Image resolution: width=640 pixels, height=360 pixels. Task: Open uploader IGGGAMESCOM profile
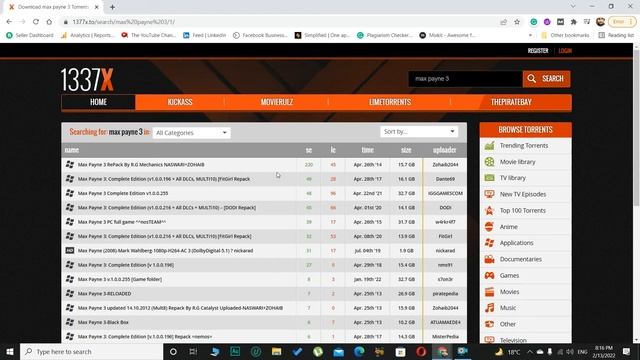click(445, 193)
